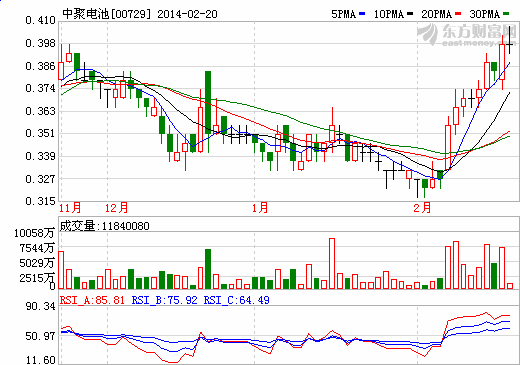Click the green 30PMA color marker

tap(506, 14)
